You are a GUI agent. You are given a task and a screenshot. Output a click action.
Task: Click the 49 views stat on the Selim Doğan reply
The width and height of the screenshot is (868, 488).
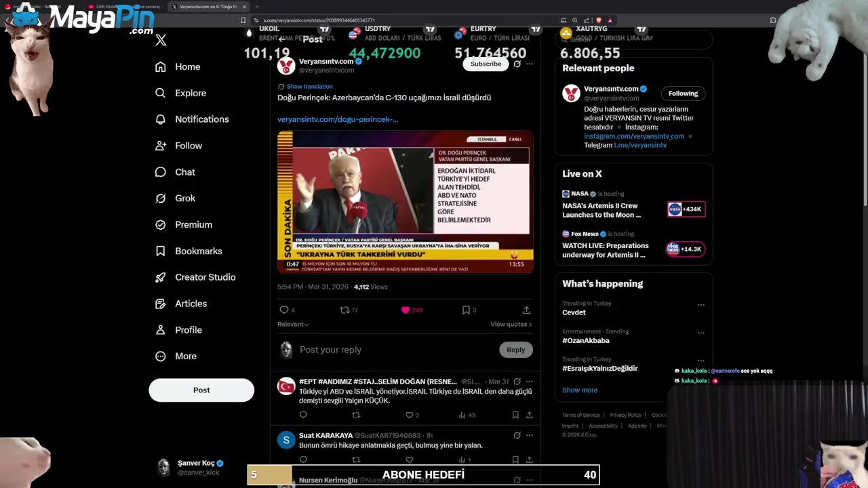[x=467, y=415]
